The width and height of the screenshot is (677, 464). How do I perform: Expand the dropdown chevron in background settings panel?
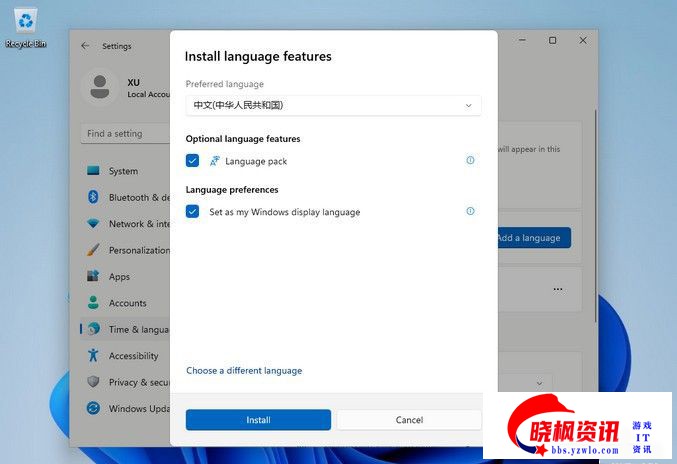540,383
